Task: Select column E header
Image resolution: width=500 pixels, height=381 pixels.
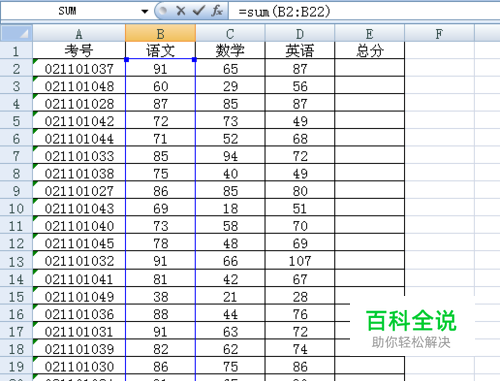Action: [369, 33]
